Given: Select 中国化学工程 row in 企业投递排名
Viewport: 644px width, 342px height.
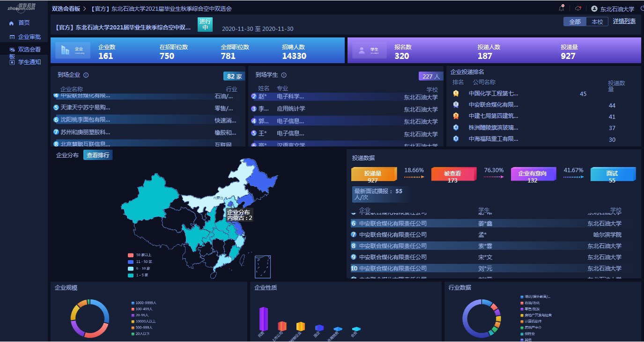Looking at the screenshot, I should point(493,94).
